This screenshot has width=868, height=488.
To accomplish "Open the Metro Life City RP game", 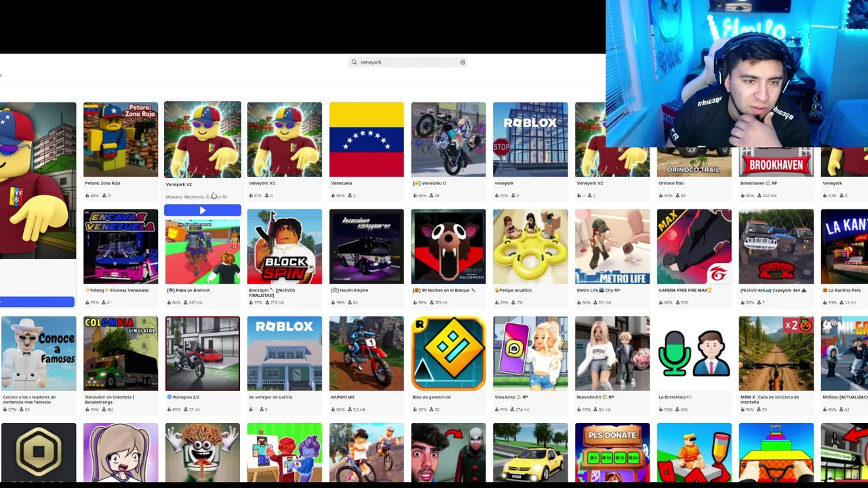I will [x=612, y=247].
